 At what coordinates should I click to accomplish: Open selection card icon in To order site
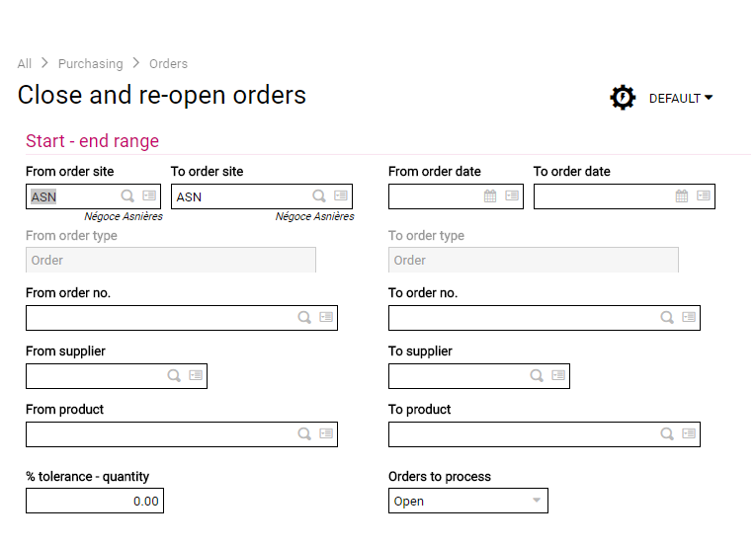(341, 195)
